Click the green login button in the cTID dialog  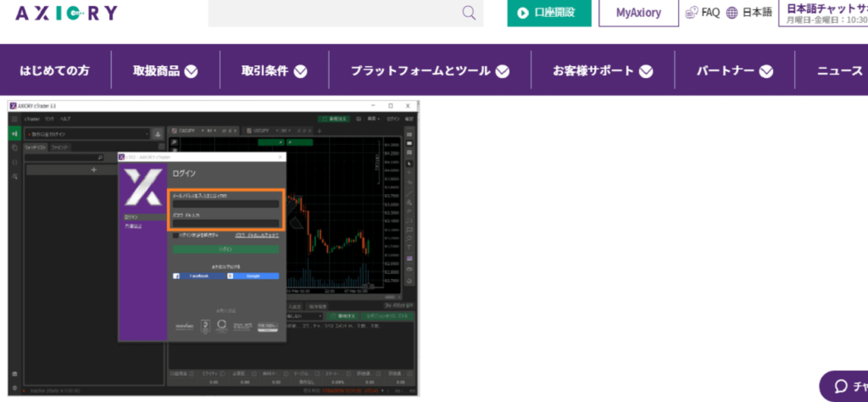(x=225, y=249)
